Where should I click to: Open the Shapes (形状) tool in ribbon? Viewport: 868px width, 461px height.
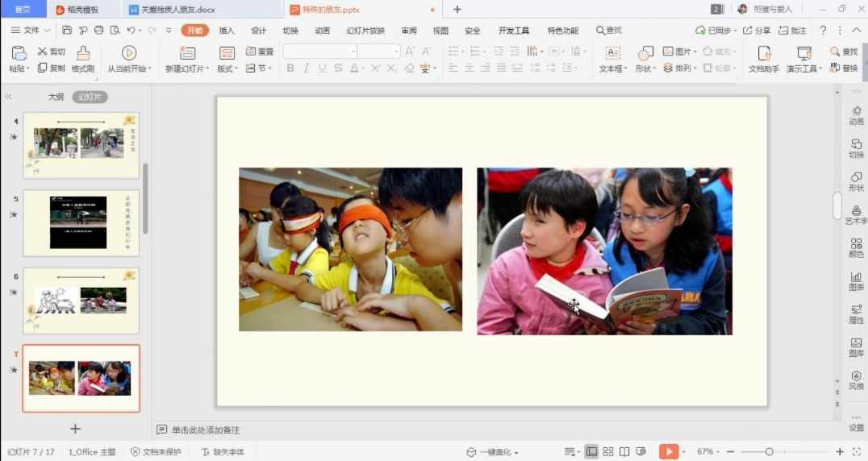click(x=645, y=54)
